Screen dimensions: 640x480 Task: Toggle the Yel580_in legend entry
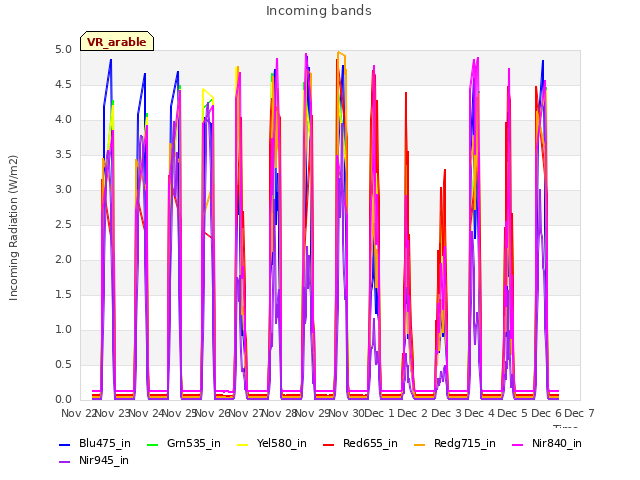[272, 444]
